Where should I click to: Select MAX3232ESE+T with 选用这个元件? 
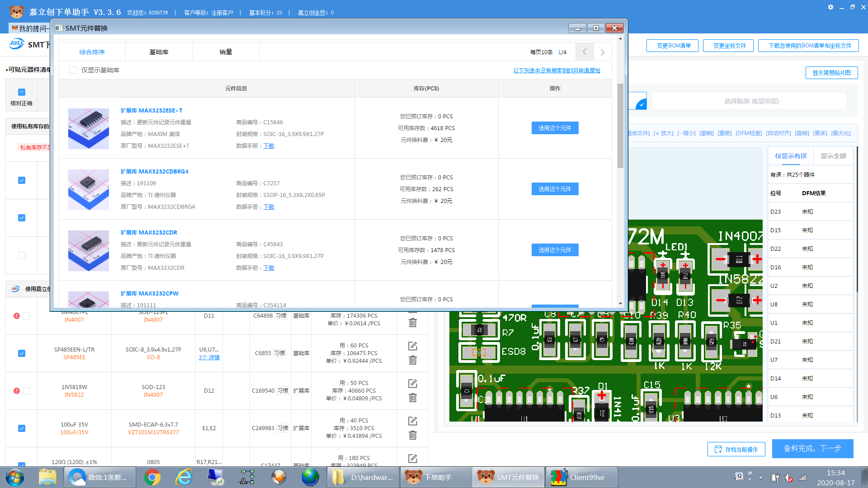555,128
